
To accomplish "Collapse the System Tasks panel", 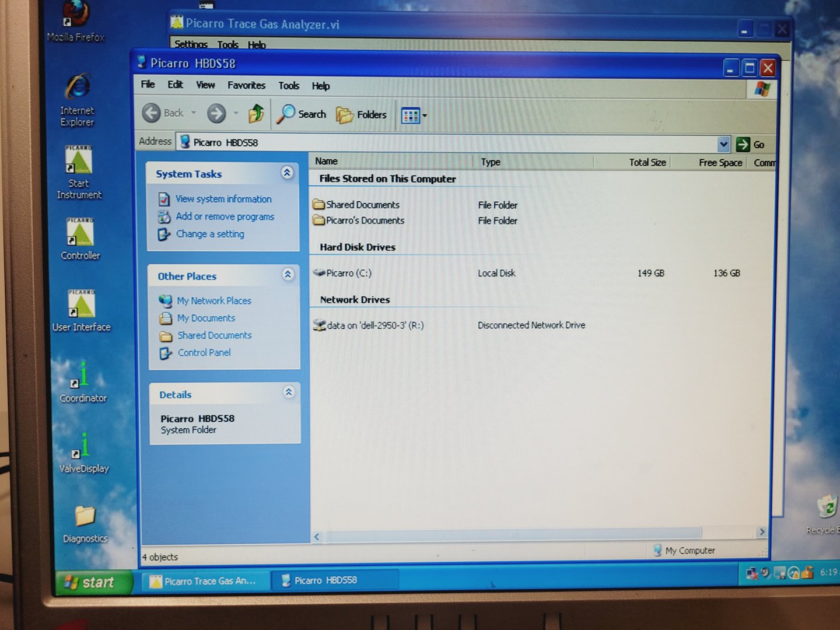I will (x=287, y=173).
